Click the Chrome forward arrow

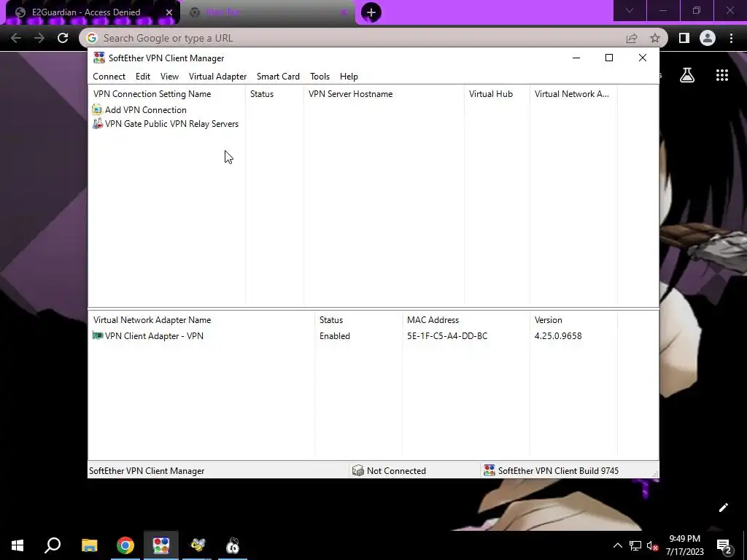pos(39,38)
